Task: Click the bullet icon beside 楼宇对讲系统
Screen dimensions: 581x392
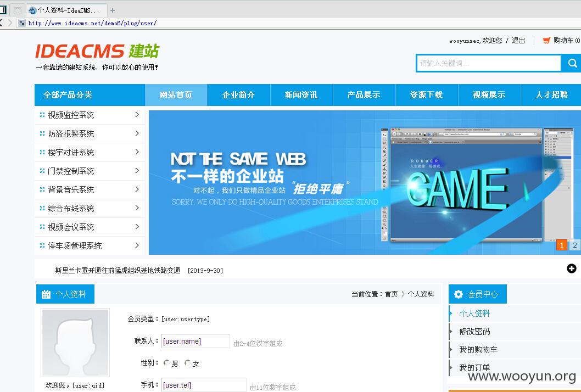Action: coord(42,152)
